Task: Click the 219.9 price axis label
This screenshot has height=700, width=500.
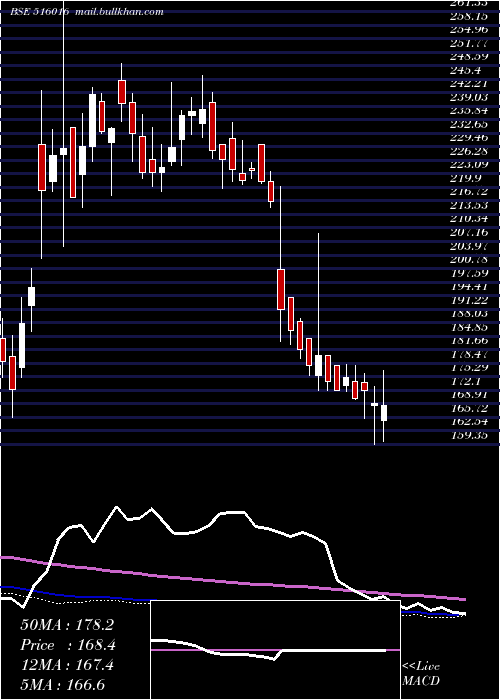Action: (470, 179)
